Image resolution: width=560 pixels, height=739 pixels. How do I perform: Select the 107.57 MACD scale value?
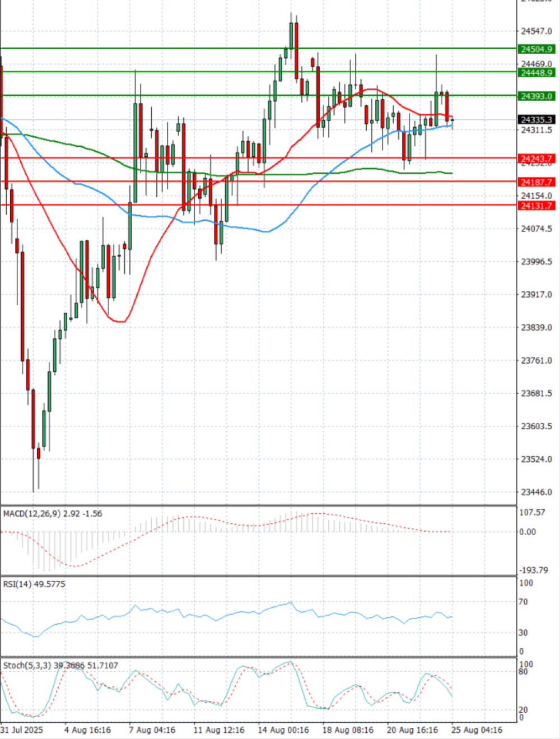pos(532,513)
